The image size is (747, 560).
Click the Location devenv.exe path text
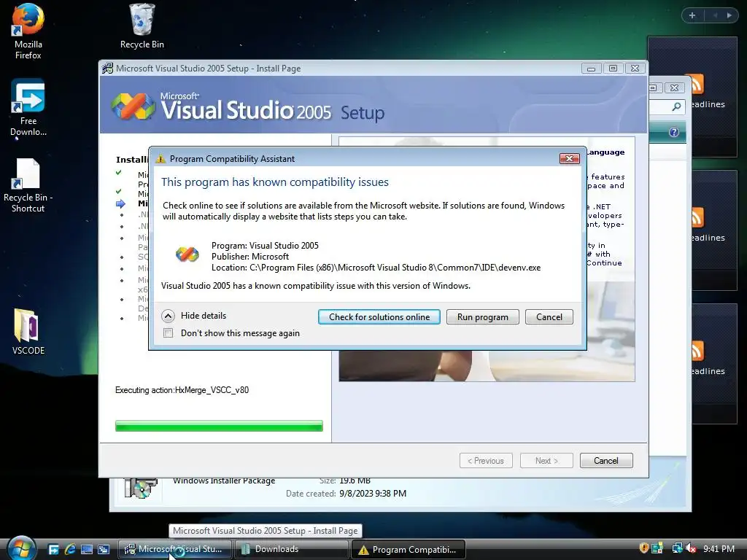376,268
